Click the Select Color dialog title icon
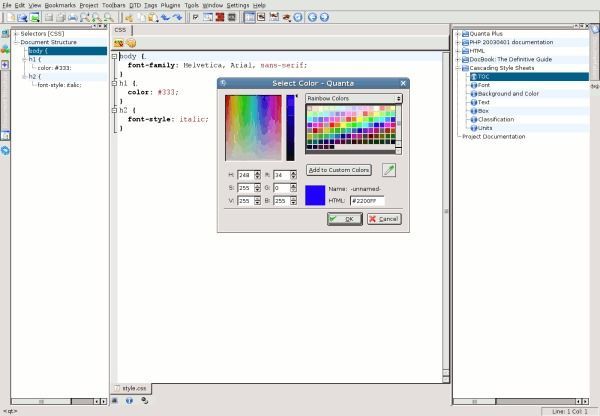 [223, 82]
